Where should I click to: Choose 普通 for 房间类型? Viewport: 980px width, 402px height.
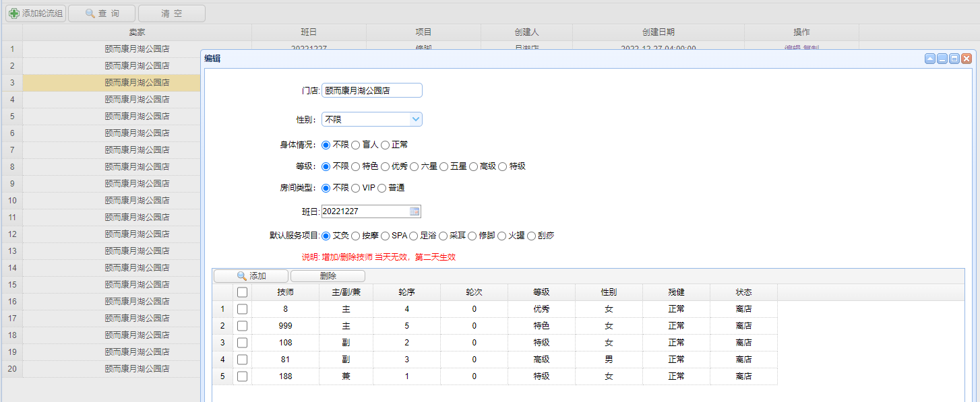click(x=382, y=188)
